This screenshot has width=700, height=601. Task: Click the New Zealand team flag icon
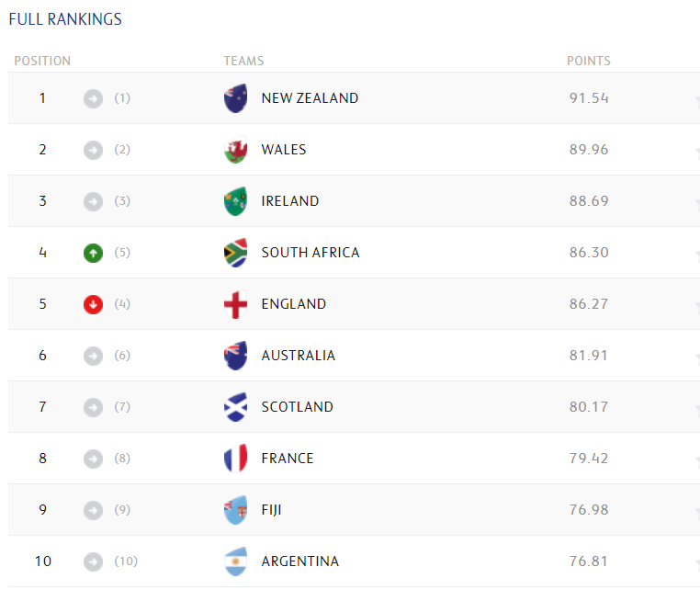point(236,98)
